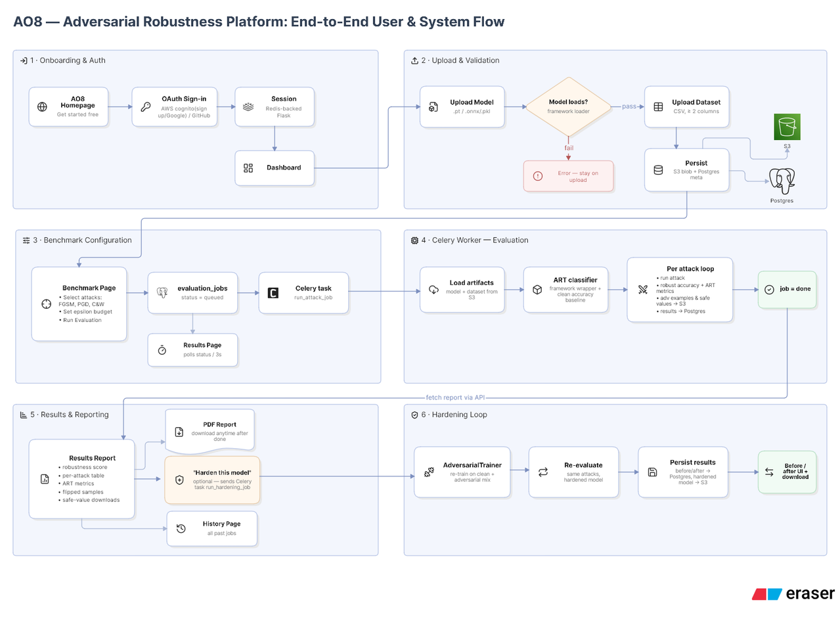Click the diagram title AO8 Adversarial Robustness Platform
This screenshot has height=636, width=840.
click(259, 22)
